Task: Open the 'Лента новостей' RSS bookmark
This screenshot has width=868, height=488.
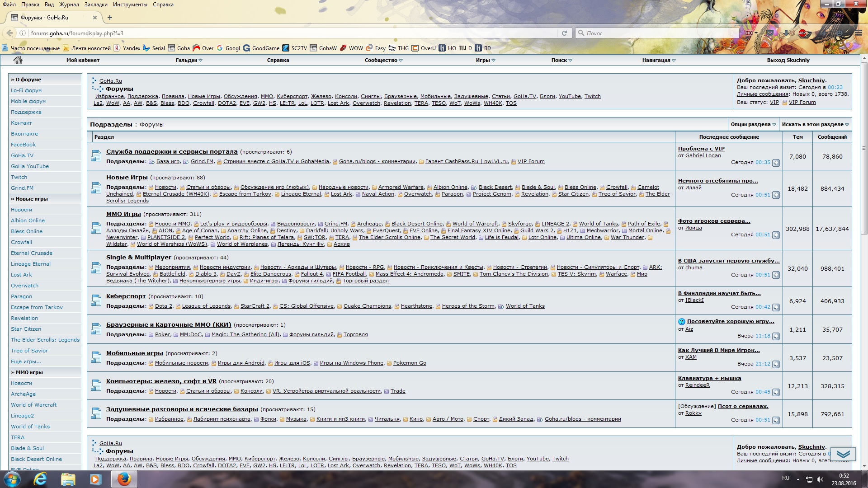Action: point(87,48)
